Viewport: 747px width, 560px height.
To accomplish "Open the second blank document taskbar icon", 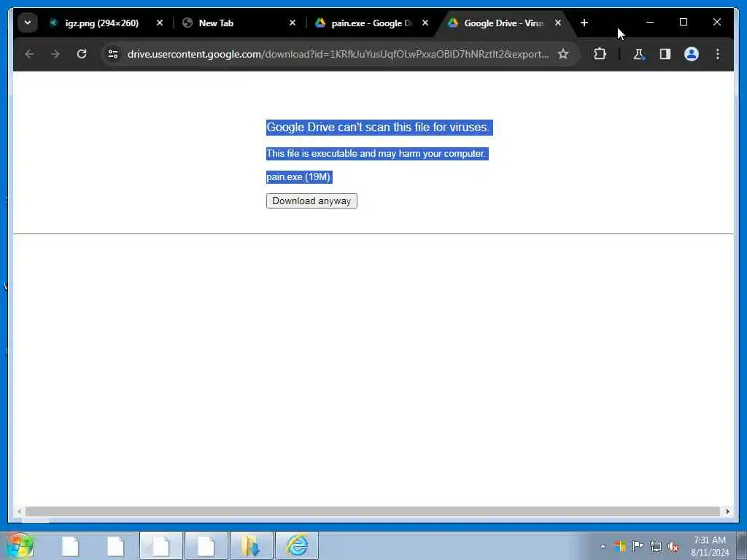I will [x=115, y=545].
